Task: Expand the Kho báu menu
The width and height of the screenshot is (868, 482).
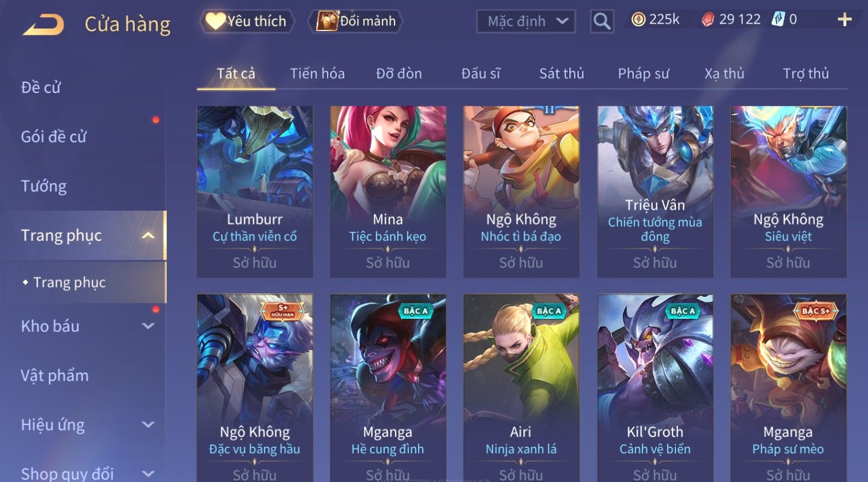Action: [x=148, y=326]
